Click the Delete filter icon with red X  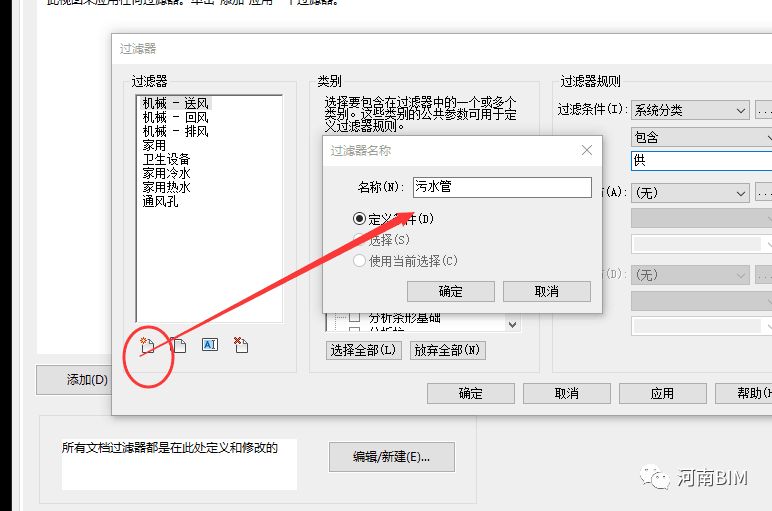pos(241,345)
